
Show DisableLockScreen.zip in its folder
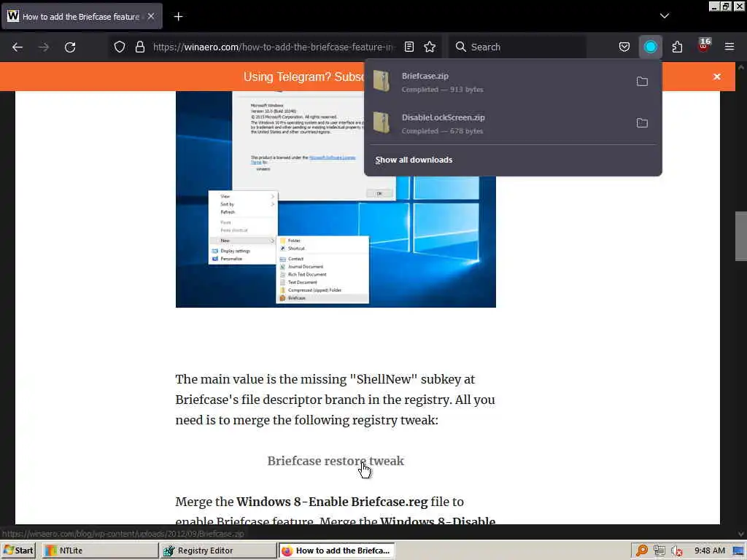[642, 122]
